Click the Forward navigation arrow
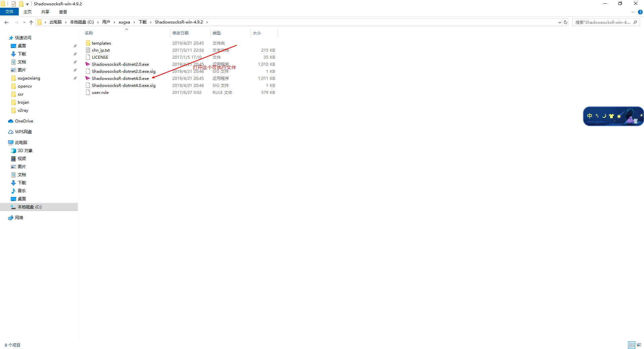This screenshot has height=349, width=644. pyautogui.click(x=16, y=22)
